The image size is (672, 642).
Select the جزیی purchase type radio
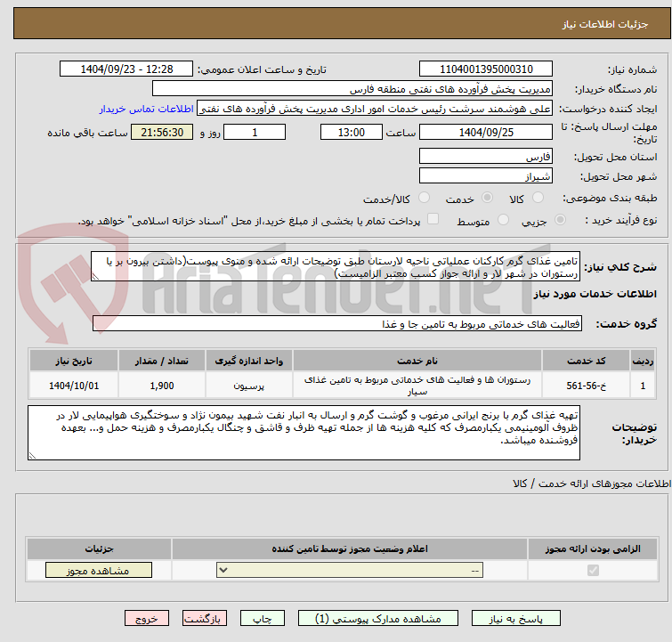560,220
